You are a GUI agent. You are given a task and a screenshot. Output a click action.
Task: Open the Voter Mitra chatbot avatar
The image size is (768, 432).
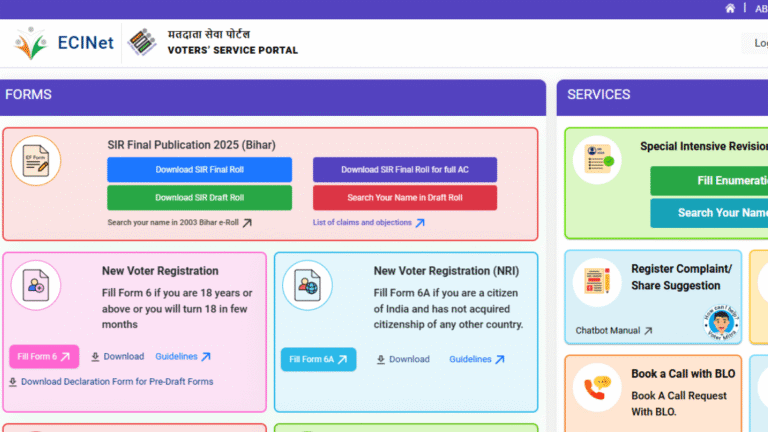[721, 322]
